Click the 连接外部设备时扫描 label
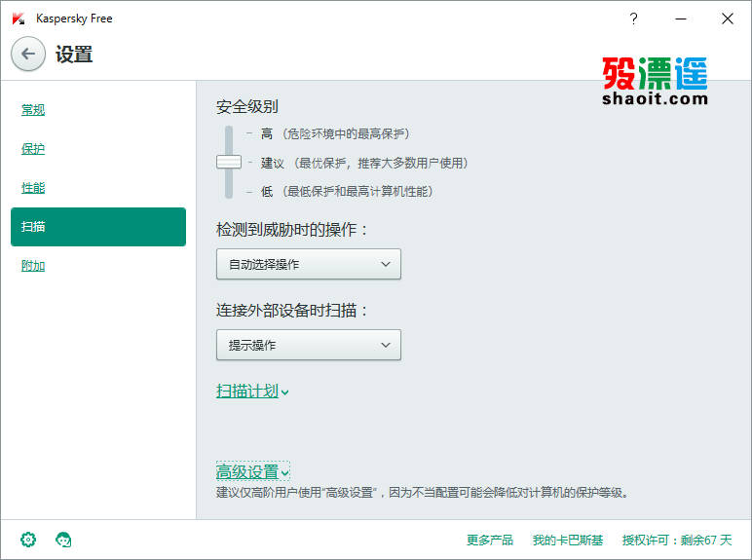The width and height of the screenshot is (752, 560). tap(291, 311)
